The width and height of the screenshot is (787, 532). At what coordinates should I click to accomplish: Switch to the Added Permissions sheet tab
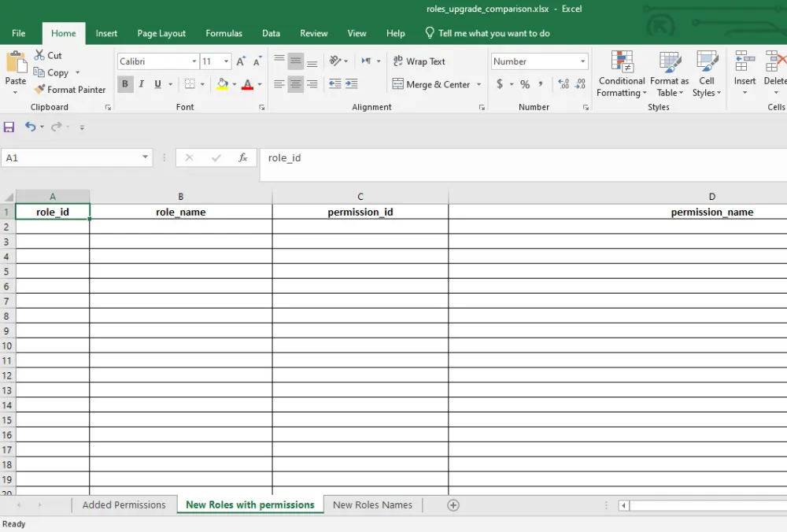click(124, 505)
